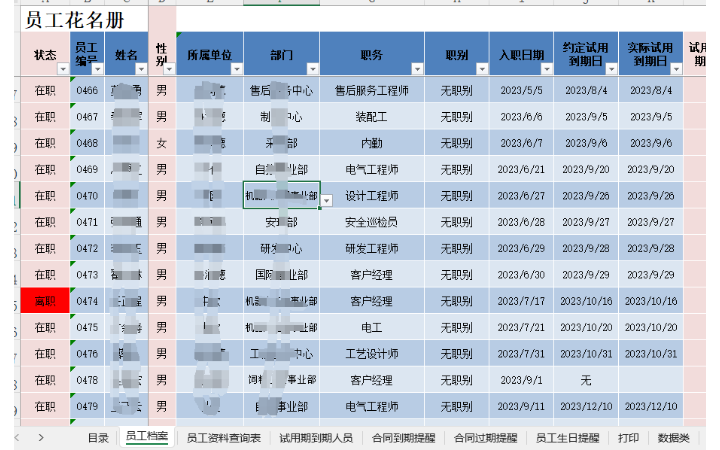Open the 员工编号 column filter dropdown
Image resolution: width=720 pixels, height=450 pixels.
[x=98, y=69]
